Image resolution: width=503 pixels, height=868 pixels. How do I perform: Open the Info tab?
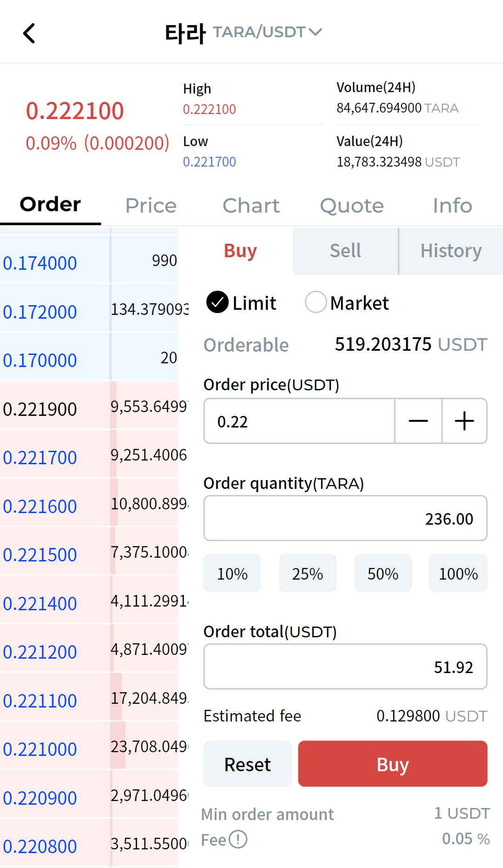coord(452,206)
